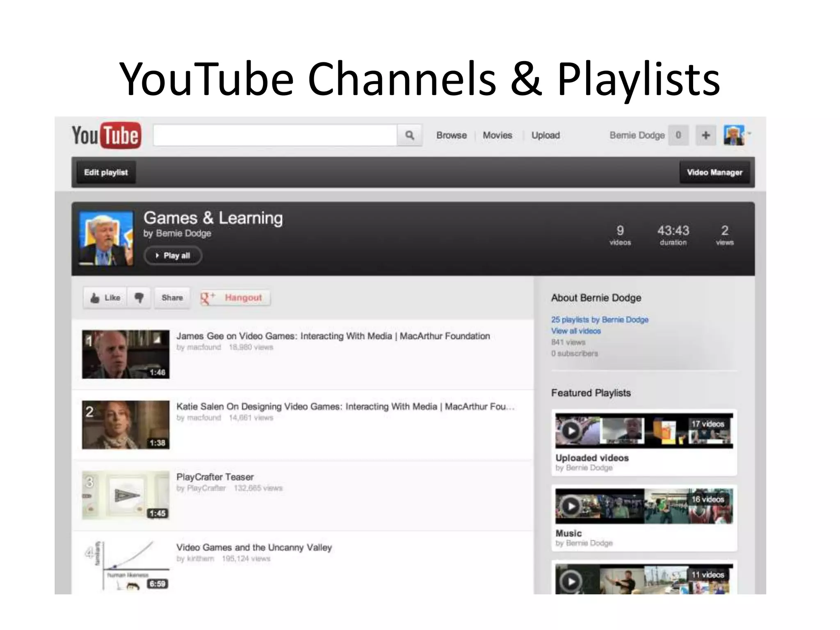Open the PlayCrafter Teaser thumbnail

click(126, 495)
